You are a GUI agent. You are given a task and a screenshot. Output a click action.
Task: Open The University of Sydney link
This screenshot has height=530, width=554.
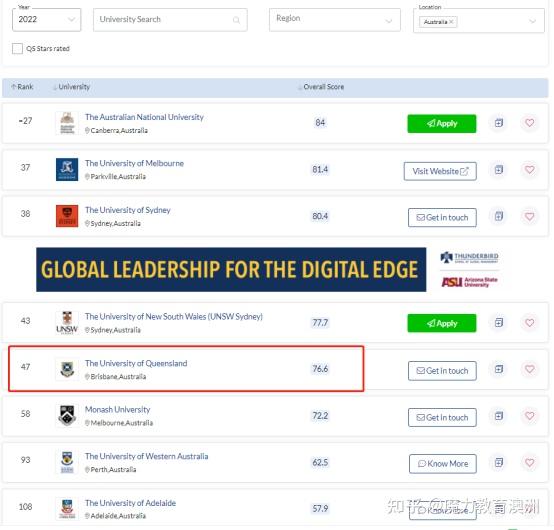click(x=128, y=210)
